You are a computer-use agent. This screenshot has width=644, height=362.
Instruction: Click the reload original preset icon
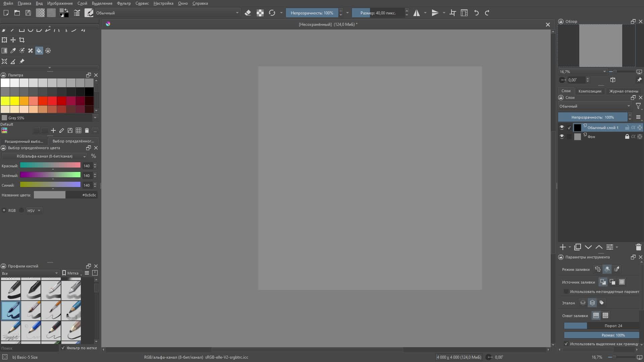click(x=272, y=13)
